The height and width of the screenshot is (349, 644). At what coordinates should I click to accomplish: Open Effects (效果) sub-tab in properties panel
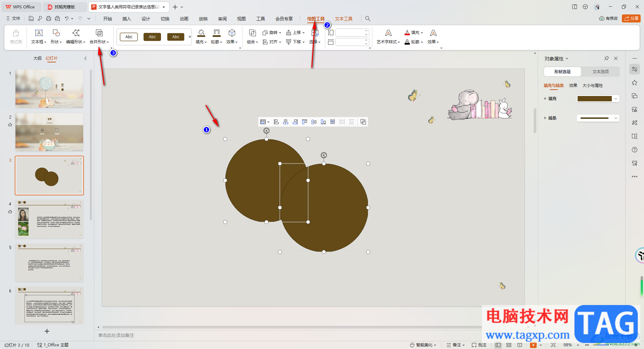[573, 86]
